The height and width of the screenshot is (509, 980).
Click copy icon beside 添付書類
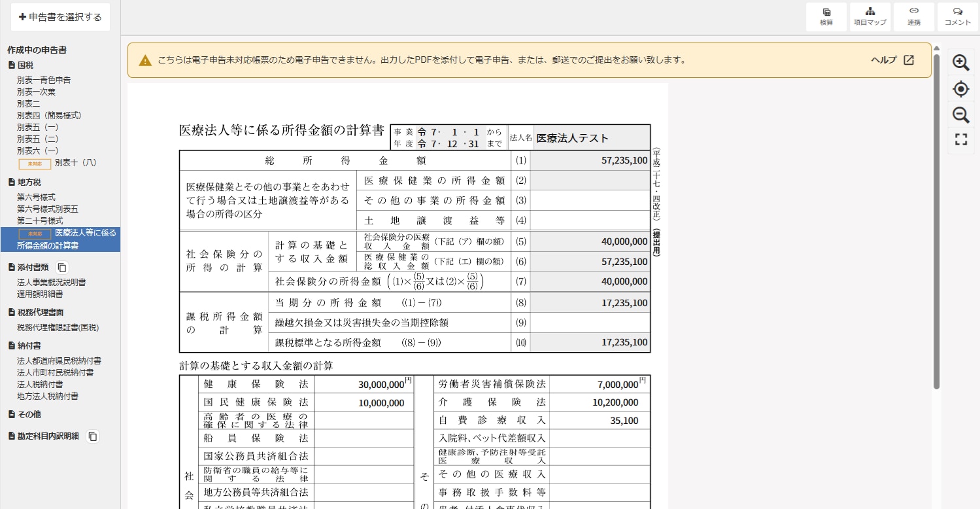coord(62,267)
